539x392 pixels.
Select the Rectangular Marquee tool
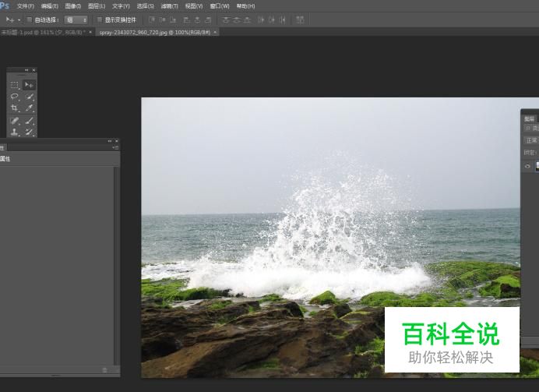point(15,85)
